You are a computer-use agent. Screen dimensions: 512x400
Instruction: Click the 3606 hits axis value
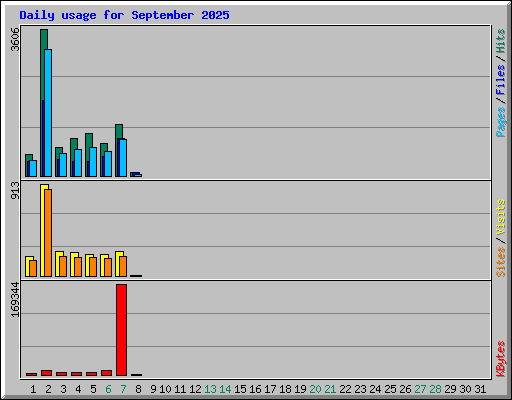(x=15, y=39)
